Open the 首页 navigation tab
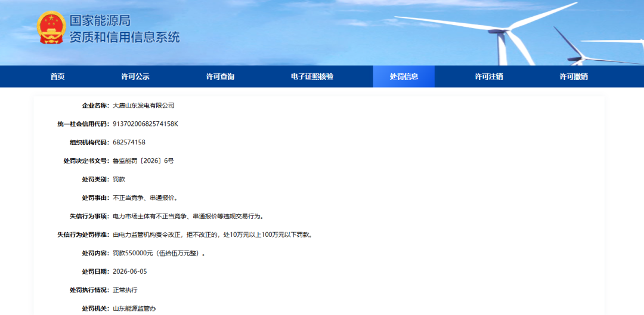The height and width of the screenshot is (315, 644). click(x=57, y=76)
